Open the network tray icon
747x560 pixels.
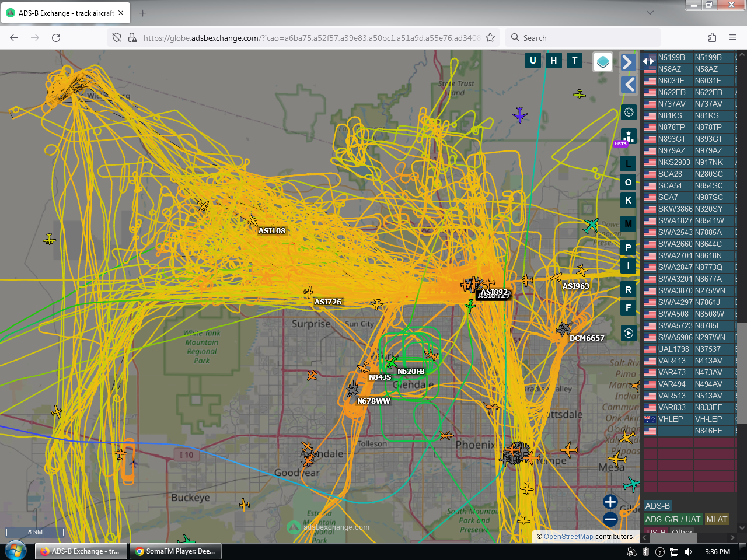pyautogui.click(x=673, y=551)
